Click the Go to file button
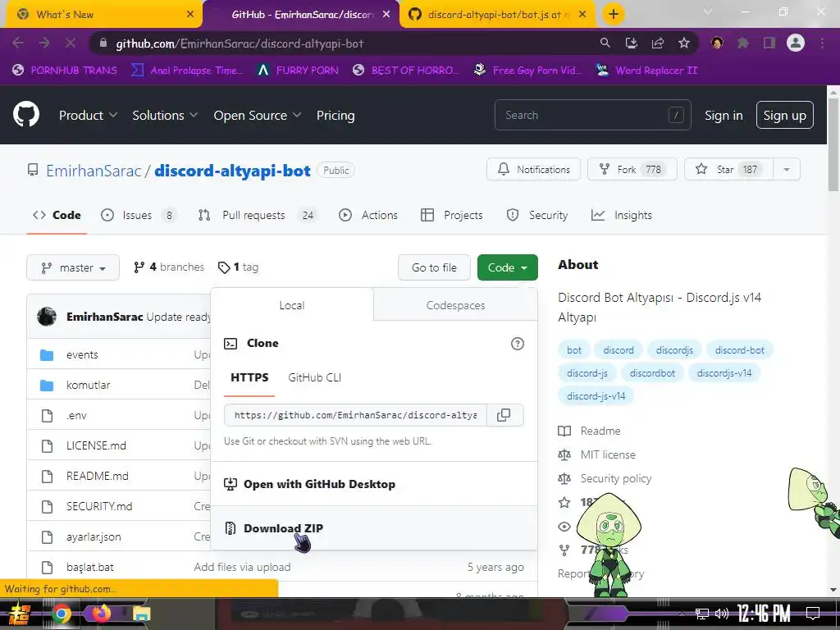 (x=434, y=267)
